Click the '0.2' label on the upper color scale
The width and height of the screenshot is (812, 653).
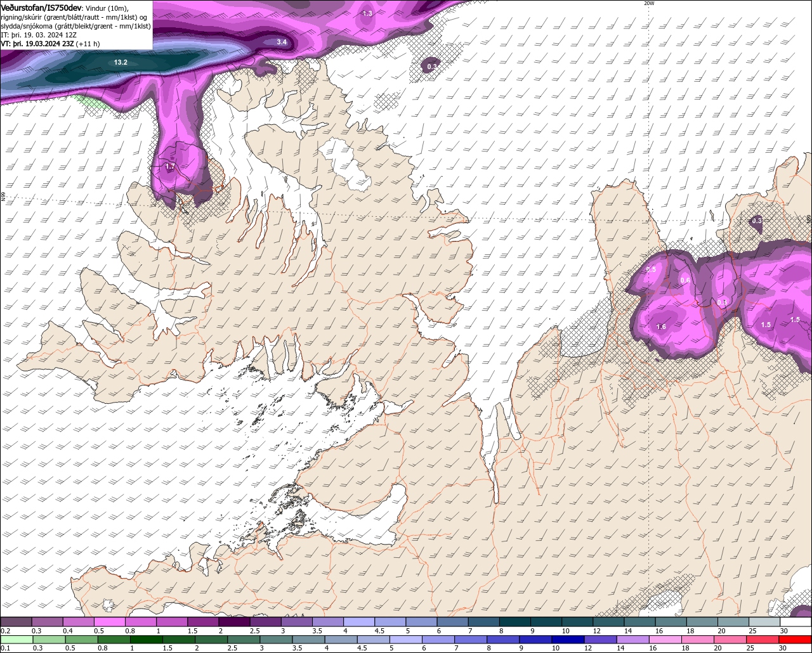point(6,631)
